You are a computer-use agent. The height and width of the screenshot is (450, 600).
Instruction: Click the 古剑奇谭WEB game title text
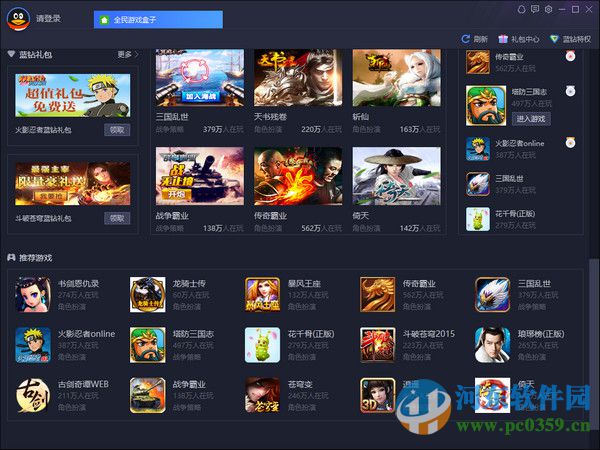tap(83, 384)
